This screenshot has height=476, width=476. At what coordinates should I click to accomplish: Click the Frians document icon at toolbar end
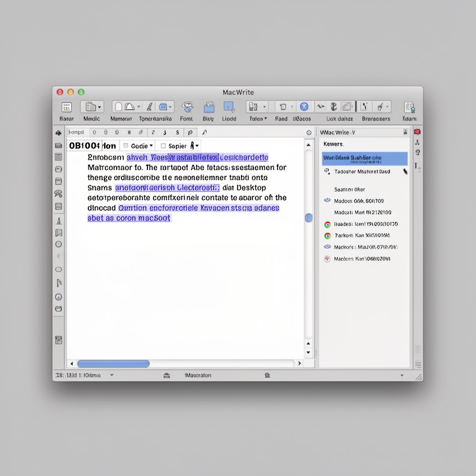point(410,107)
